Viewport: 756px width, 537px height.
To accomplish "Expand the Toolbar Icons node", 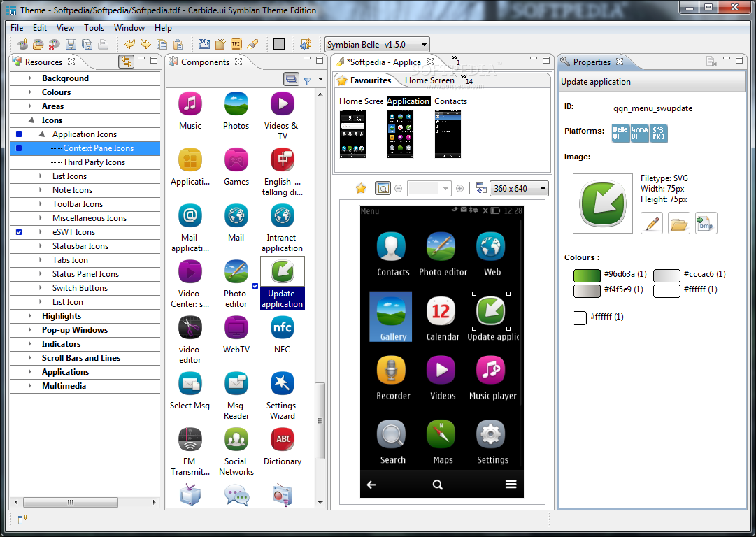I will click(41, 204).
